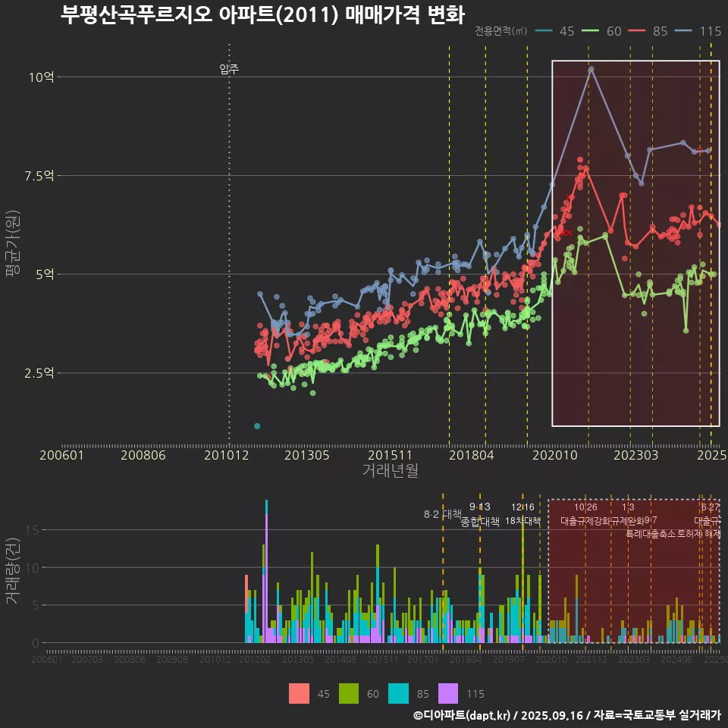The height and width of the screenshot is (728, 728).
Task: Click the 201305 x-axis label on the price chart
Action: [x=307, y=455]
